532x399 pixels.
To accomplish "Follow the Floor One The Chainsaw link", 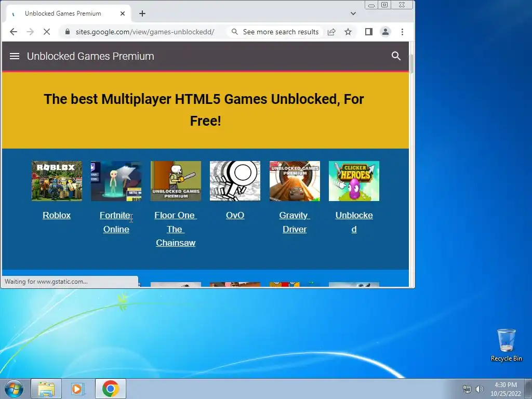I will tap(176, 229).
